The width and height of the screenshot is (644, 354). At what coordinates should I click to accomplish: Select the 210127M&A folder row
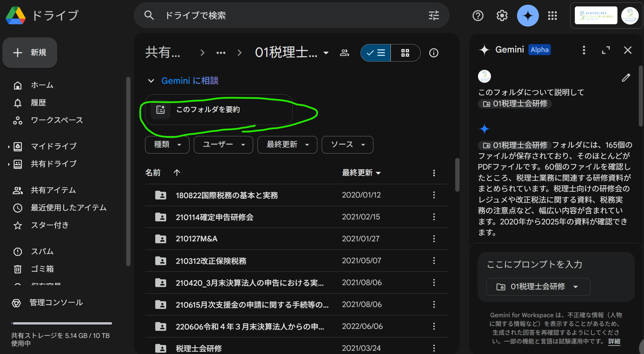tap(297, 239)
